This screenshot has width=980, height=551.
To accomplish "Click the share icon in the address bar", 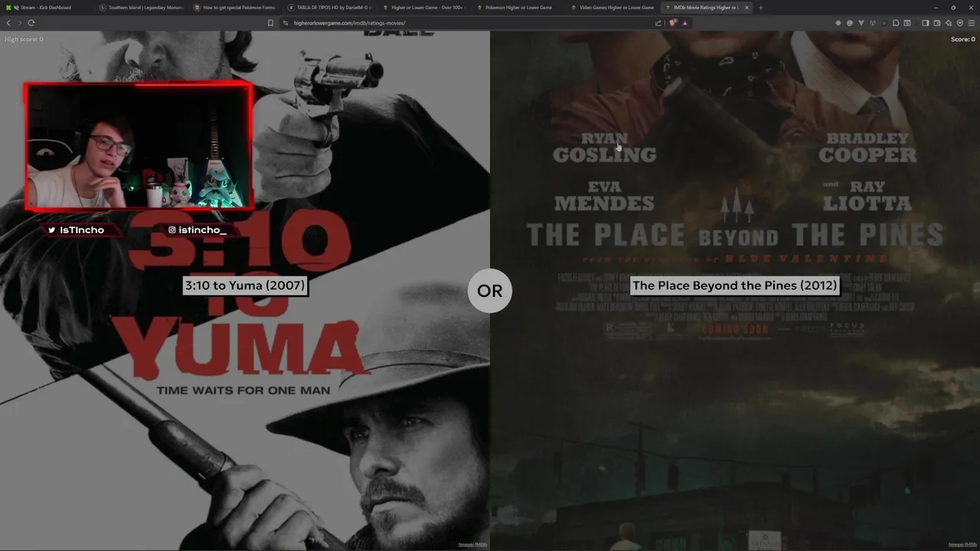I will pos(658,23).
